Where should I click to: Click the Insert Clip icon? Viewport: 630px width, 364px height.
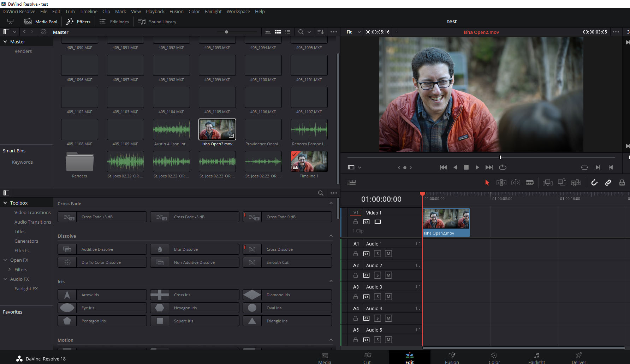pyautogui.click(x=547, y=182)
